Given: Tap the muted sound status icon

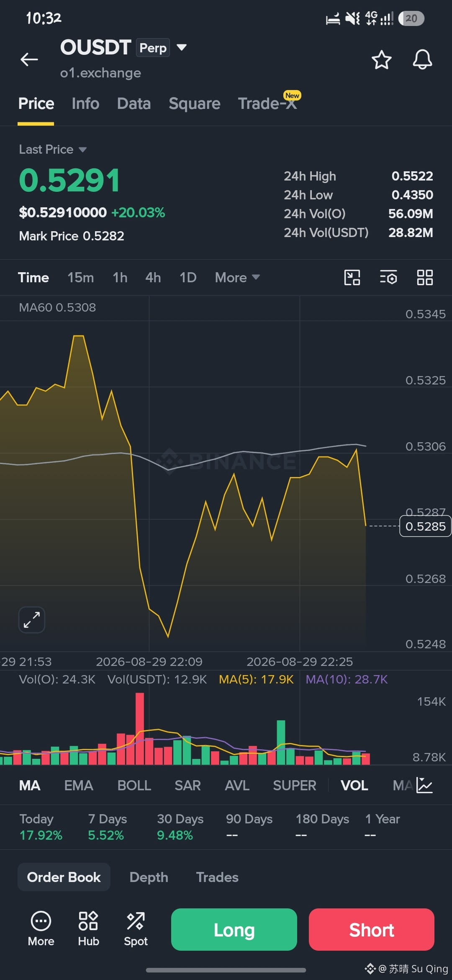Looking at the screenshot, I should [x=352, y=18].
